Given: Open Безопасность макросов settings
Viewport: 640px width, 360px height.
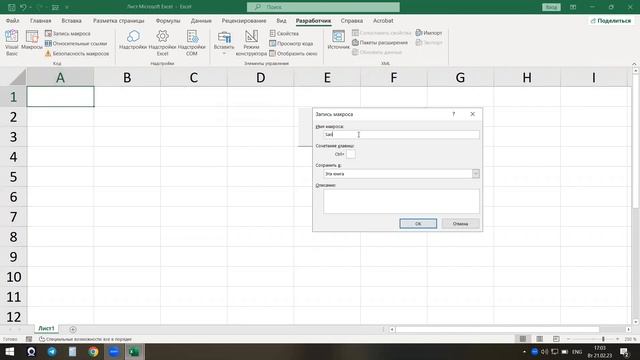Looking at the screenshot, I should click(77, 53).
